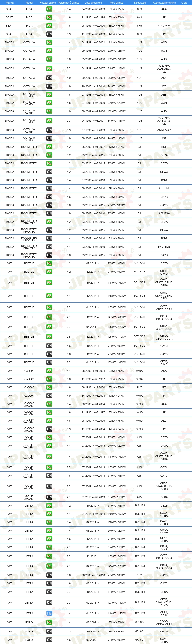Screen dimensions: 192x644
Task: Select engine codes CGGB, CDDA, CLPA
Action: pyautogui.click(x=164, y=623)
